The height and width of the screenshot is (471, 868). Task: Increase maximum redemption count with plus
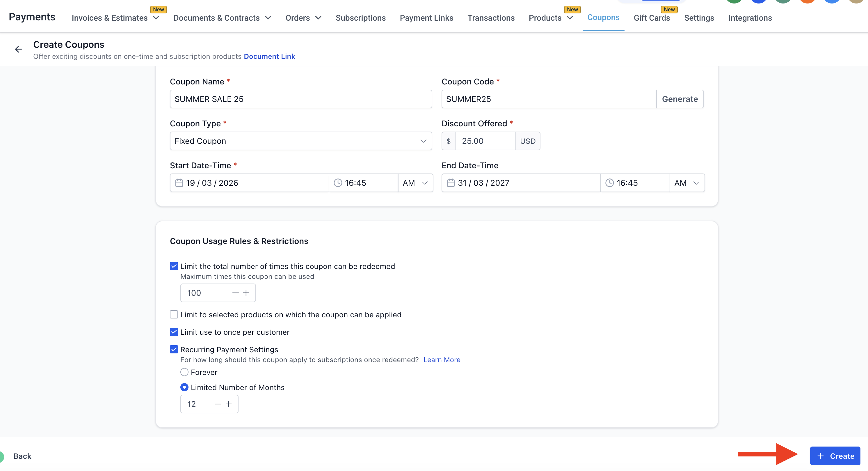pyautogui.click(x=246, y=293)
